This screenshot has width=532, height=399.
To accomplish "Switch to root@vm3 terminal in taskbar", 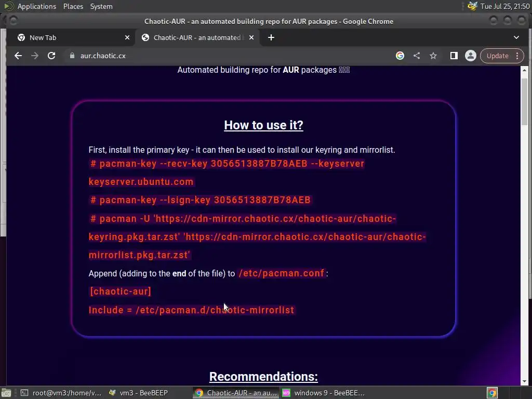I will coord(61,393).
